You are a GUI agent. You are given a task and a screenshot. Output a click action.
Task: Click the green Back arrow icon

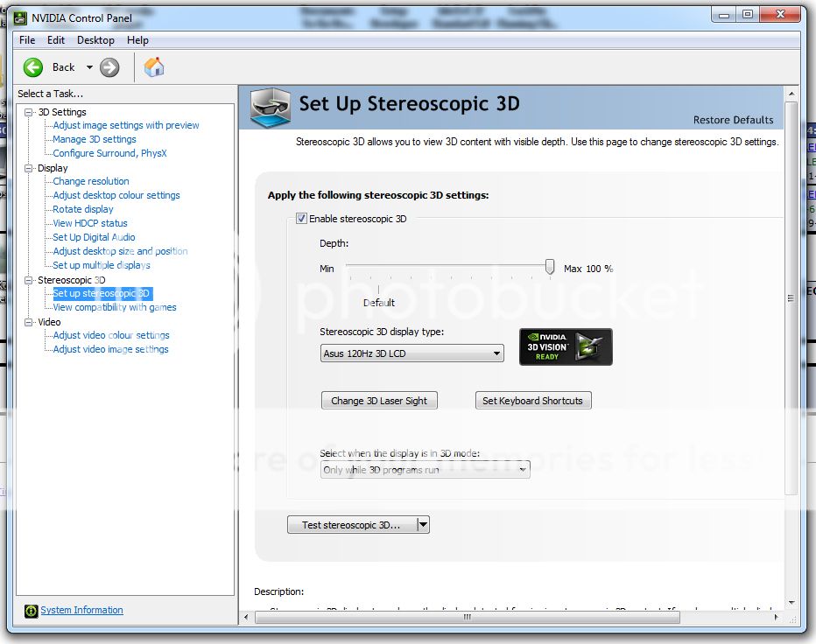[33, 67]
